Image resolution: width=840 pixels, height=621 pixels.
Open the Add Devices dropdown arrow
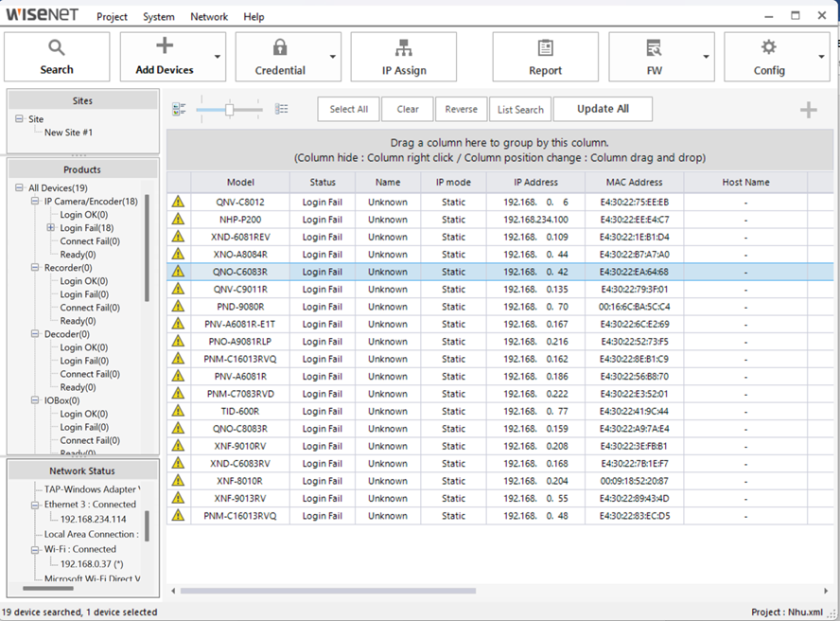coord(218,58)
